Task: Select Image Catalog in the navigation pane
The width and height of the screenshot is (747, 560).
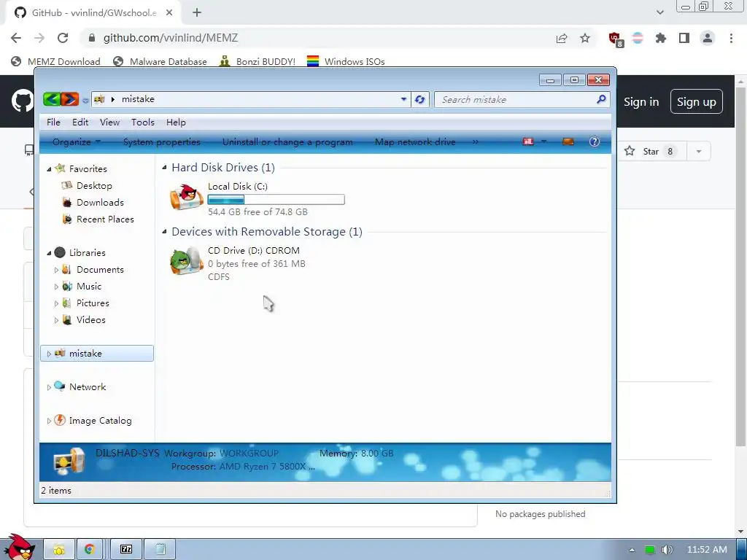Action: 100,421
